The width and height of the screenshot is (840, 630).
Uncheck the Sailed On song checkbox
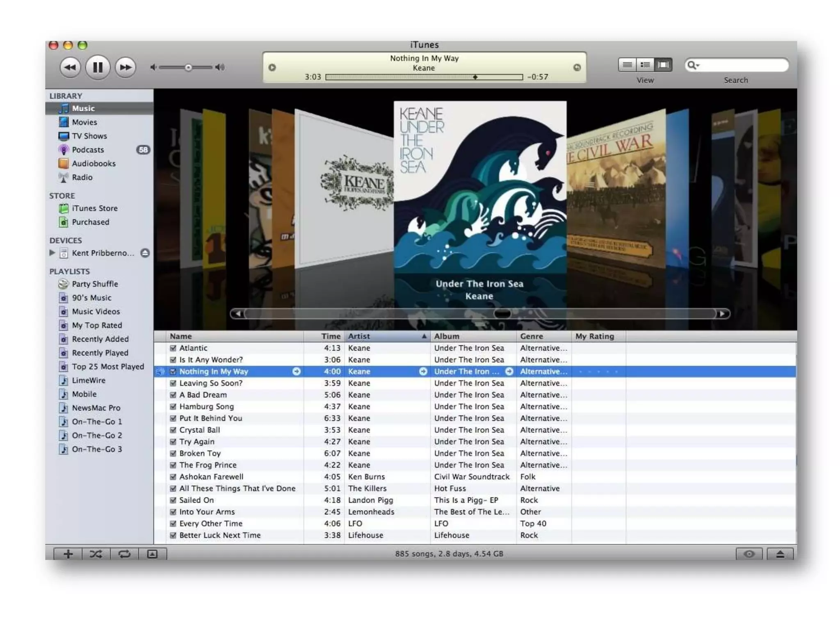click(173, 500)
